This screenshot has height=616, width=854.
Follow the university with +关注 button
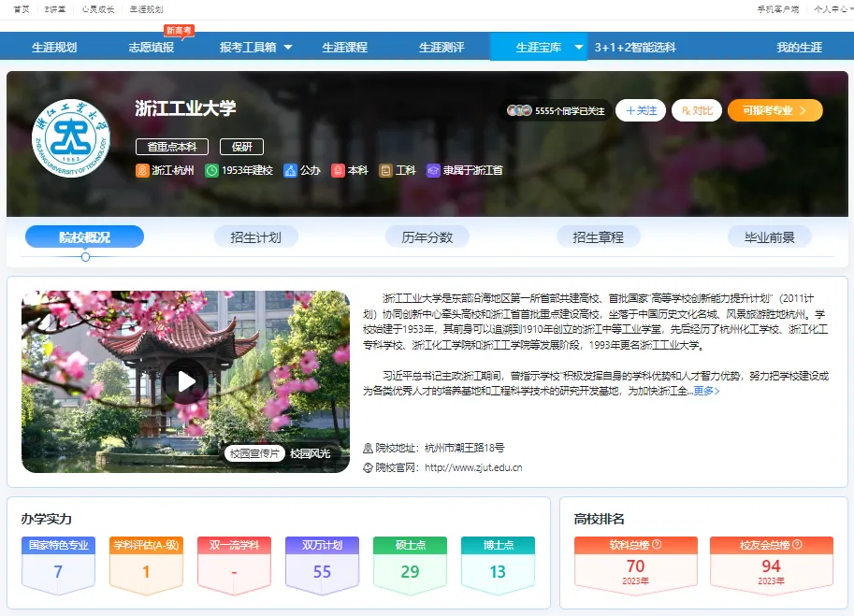point(641,110)
